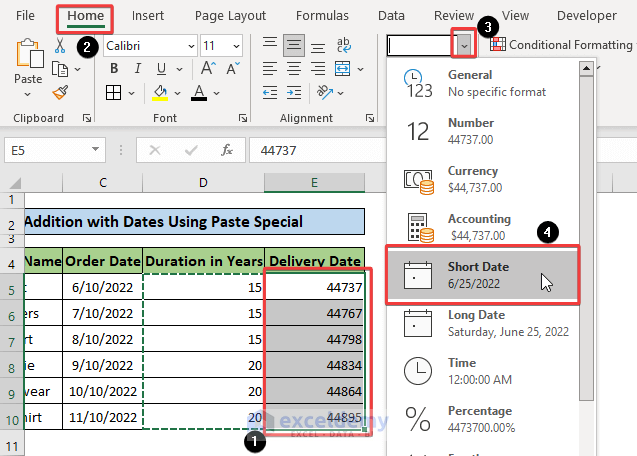Click the Number Format input box

click(422, 45)
